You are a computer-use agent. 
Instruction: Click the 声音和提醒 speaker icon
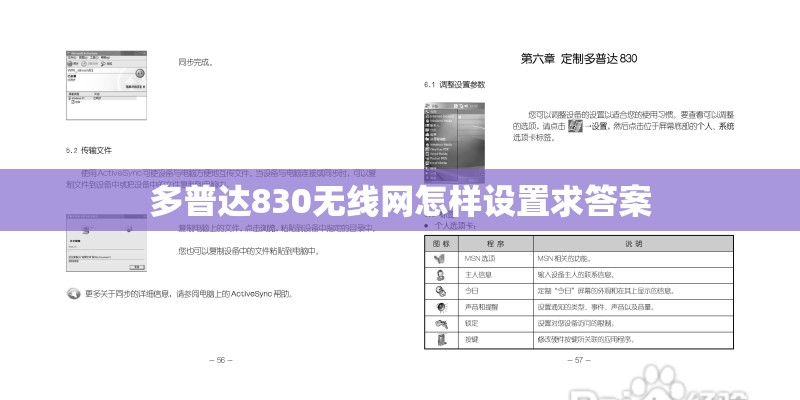point(440,307)
